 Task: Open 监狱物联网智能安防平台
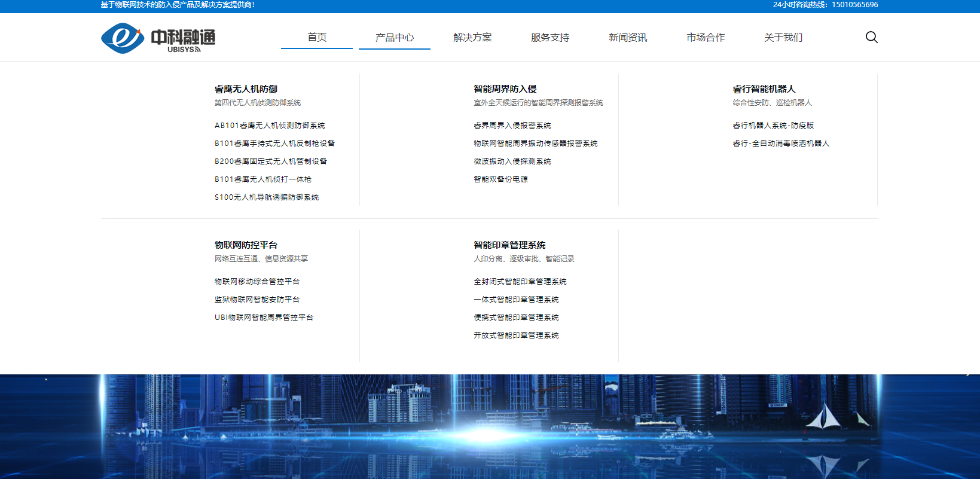[x=257, y=300]
